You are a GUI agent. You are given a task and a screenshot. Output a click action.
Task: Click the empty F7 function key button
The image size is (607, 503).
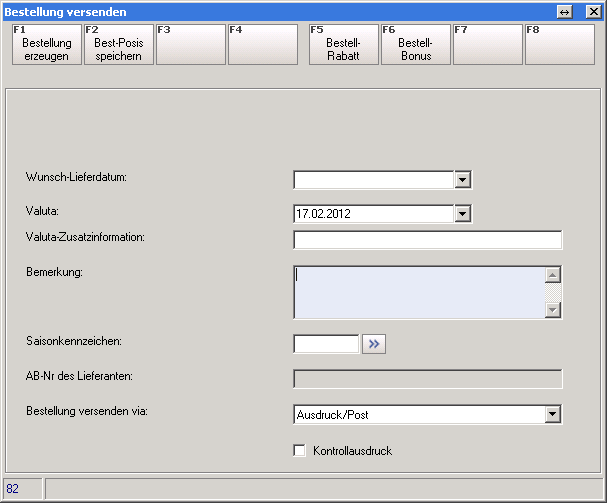487,45
